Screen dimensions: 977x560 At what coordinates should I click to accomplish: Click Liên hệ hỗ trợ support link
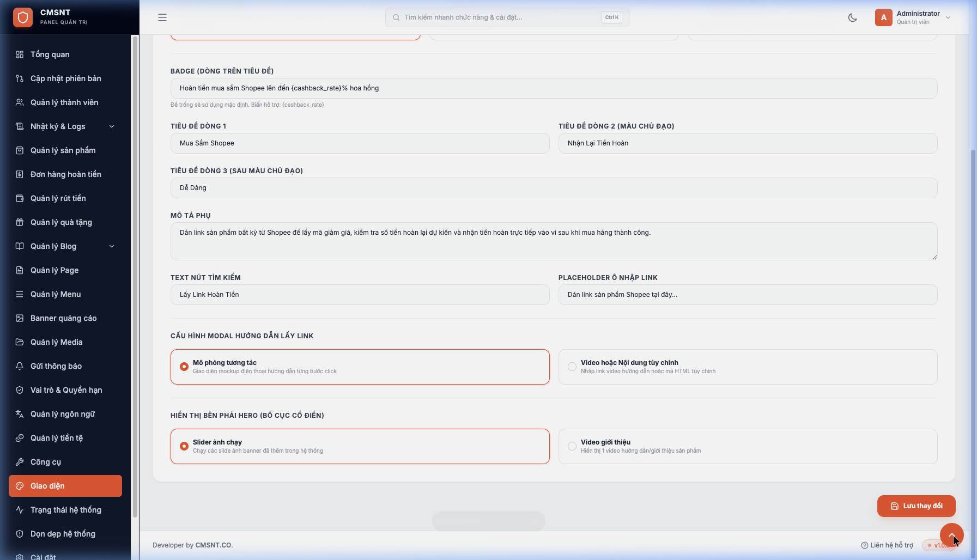[x=887, y=545]
